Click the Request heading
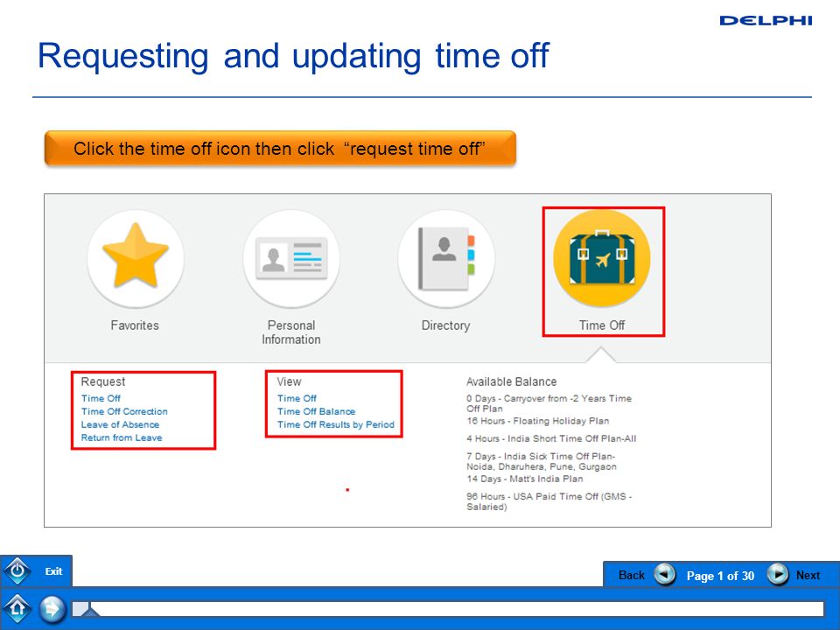The width and height of the screenshot is (840, 630). click(103, 381)
